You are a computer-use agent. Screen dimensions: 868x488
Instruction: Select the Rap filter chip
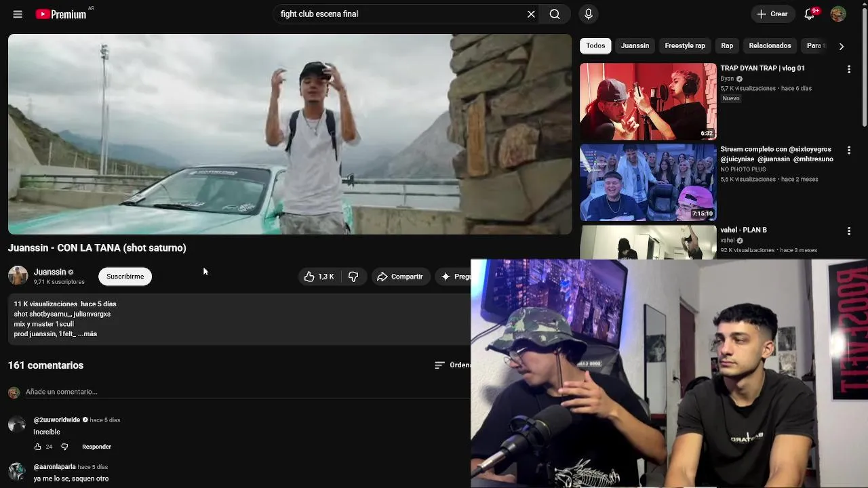727,45
